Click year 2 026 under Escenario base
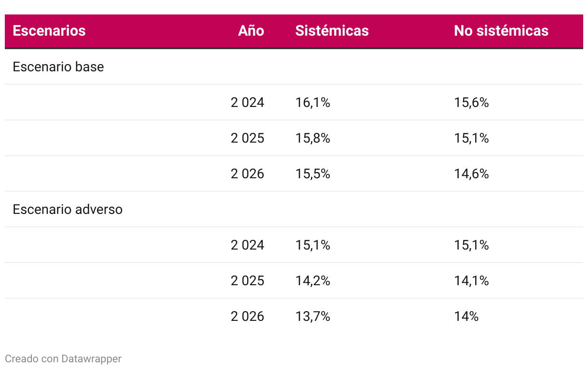 [x=247, y=173]
